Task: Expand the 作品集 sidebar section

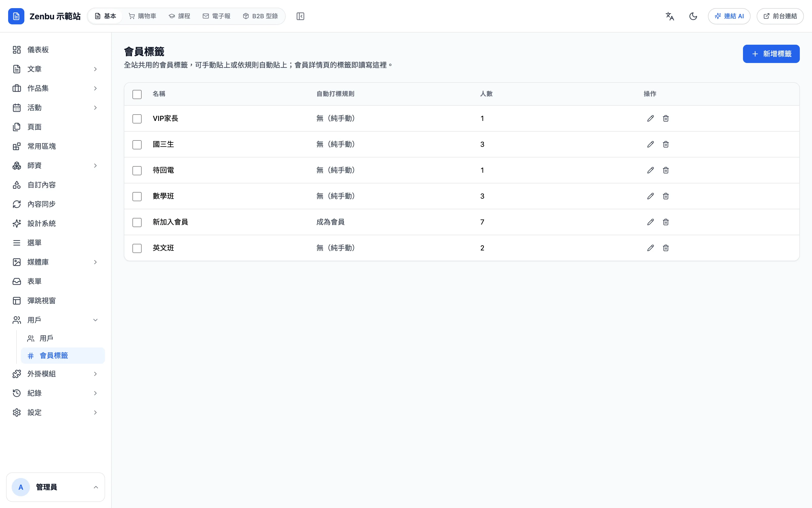Action: (x=56, y=88)
